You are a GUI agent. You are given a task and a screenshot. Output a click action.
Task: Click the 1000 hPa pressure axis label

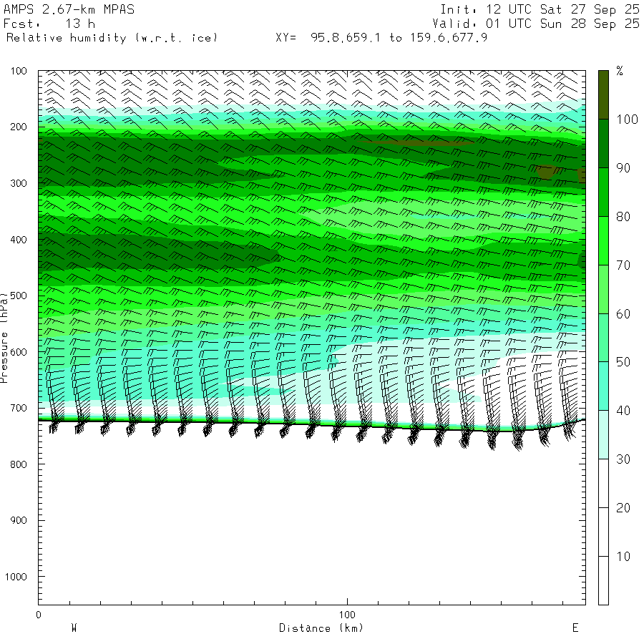pyautogui.click(x=16, y=577)
